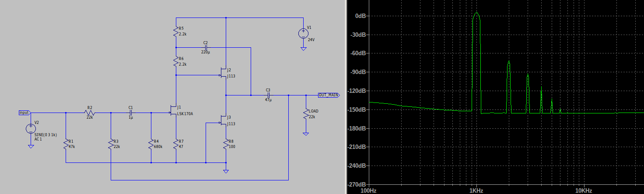Click the J113 label of J3
This screenshot has width=644, height=194.
click(231, 124)
